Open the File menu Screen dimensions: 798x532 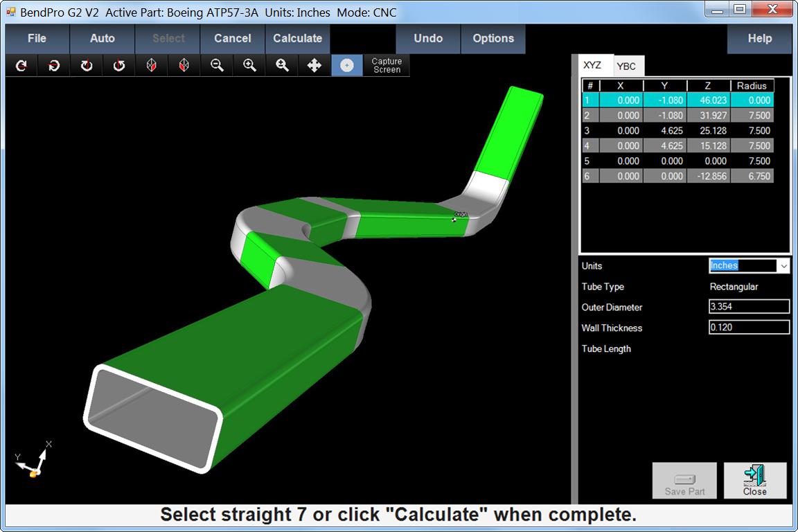point(37,38)
